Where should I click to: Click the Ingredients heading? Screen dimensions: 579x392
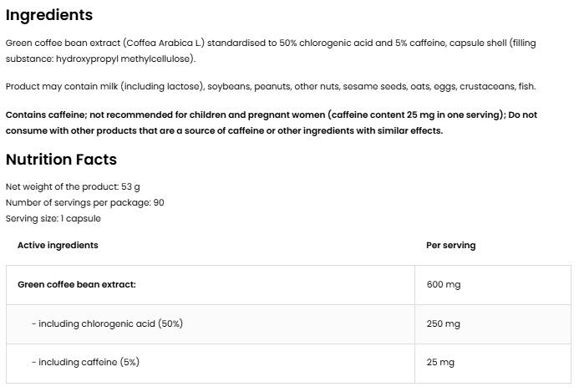(x=49, y=15)
